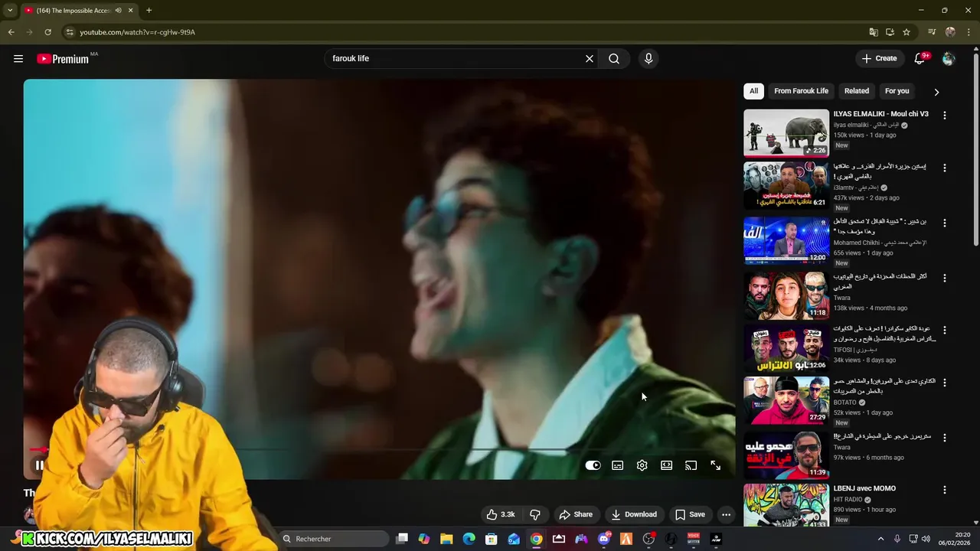
Task: Click install app icon in address bar
Action: [x=890, y=32]
